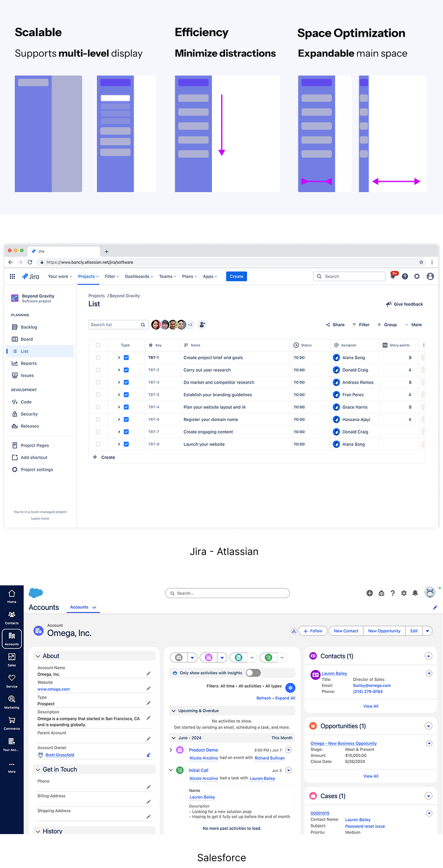Toggle Only show activities with insights switch
This screenshot has width=443, height=868.
point(254,673)
